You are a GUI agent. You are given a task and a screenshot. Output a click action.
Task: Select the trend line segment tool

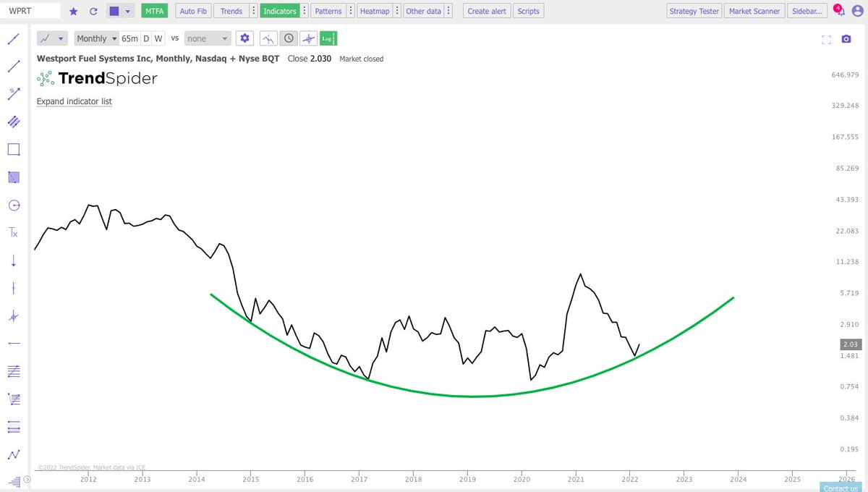point(13,67)
